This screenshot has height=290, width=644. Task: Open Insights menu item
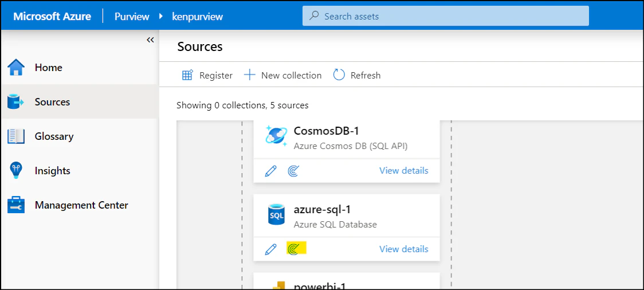click(79, 171)
